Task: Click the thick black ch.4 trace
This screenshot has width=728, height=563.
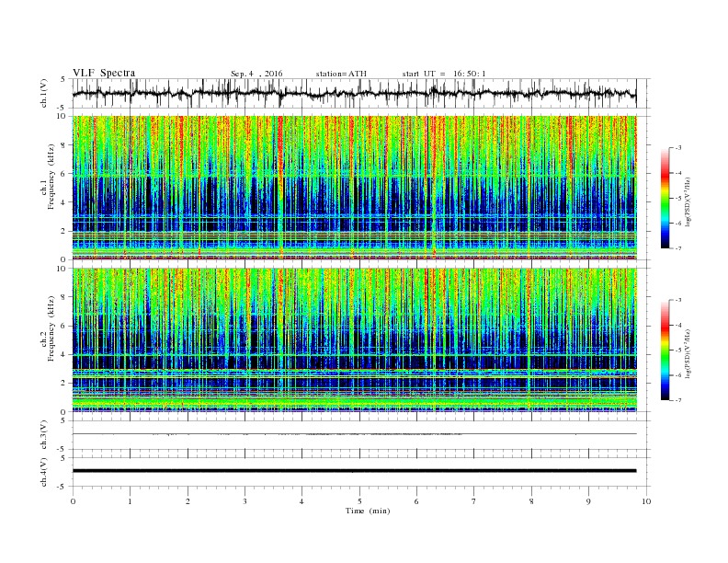Action: 354,471
